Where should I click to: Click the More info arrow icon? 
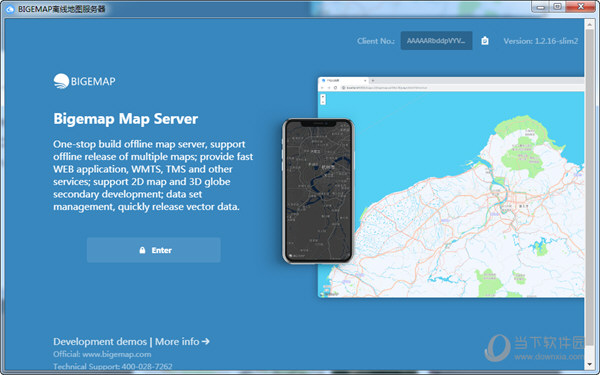[x=206, y=341]
